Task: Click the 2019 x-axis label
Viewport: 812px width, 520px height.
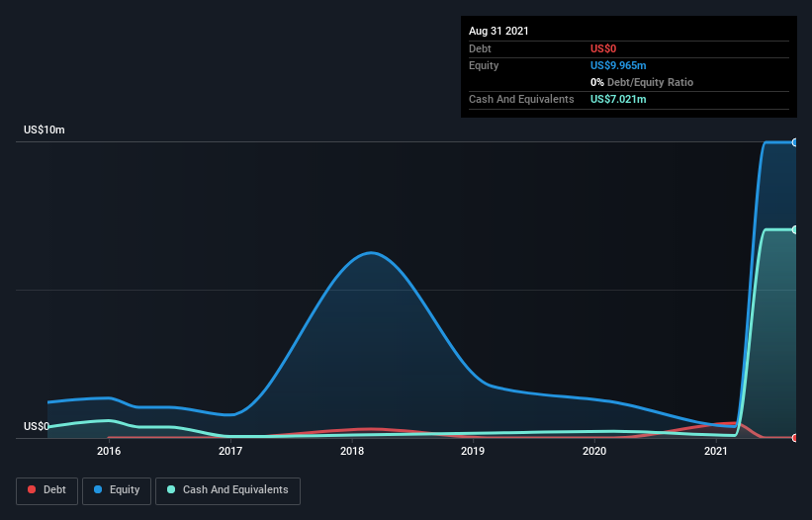Action: pos(473,451)
